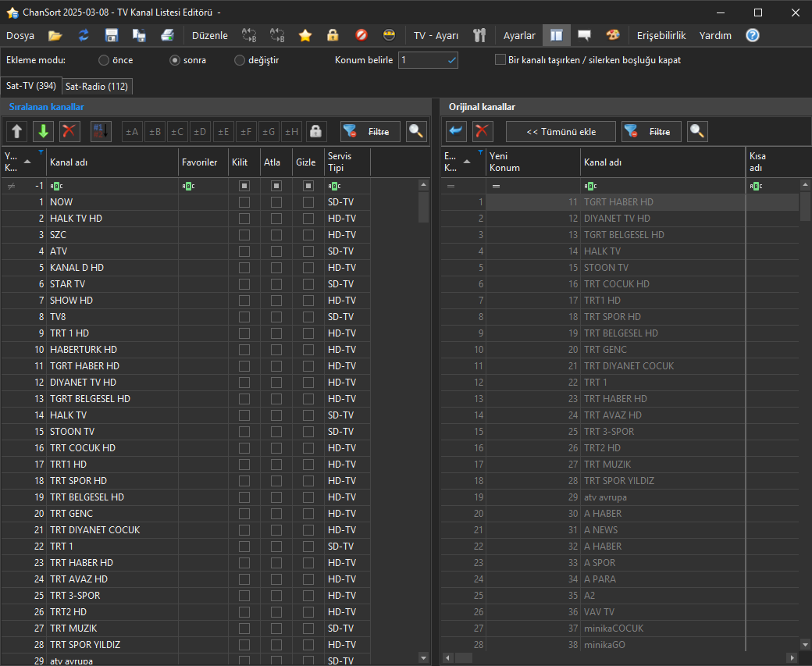812x666 pixels.
Task: Check Kilit box for KANAL D HD
Action: pyautogui.click(x=244, y=268)
